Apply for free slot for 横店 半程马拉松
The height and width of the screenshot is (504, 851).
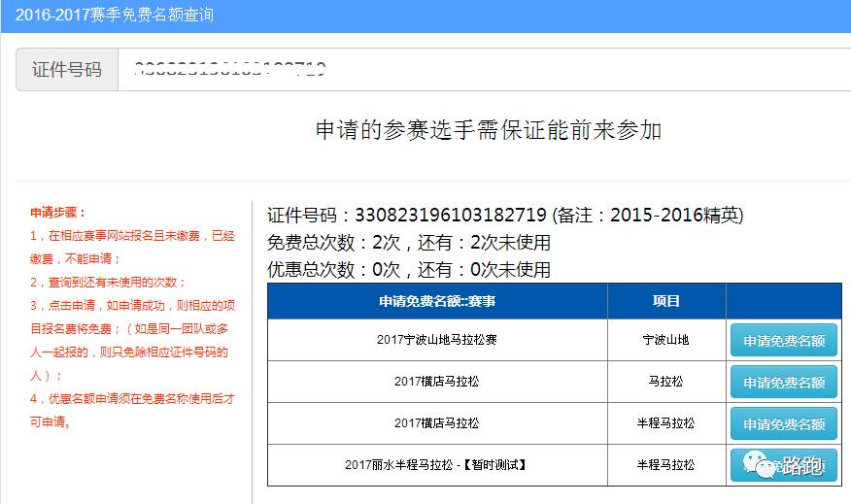tap(783, 424)
